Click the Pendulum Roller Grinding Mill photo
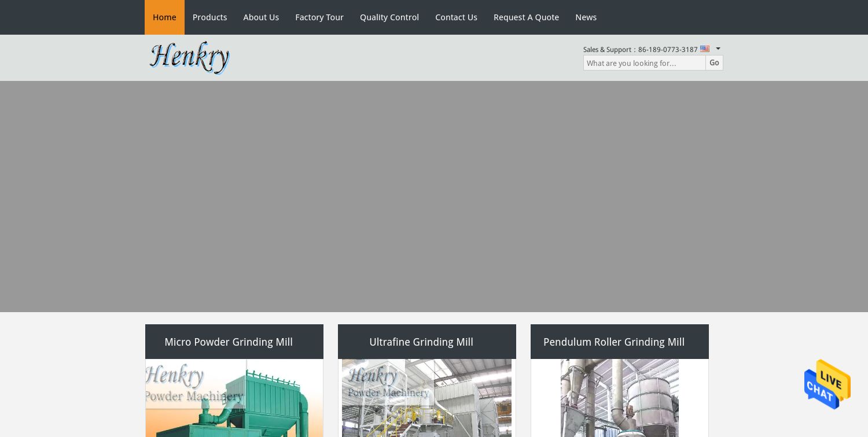This screenshot has height=437, width=868. pos(619,399)
